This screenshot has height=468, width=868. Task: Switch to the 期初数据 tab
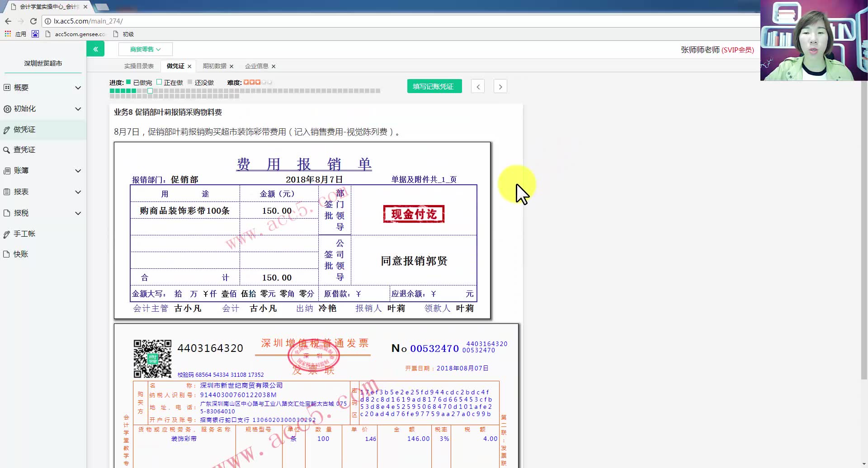tap(215, 66)
